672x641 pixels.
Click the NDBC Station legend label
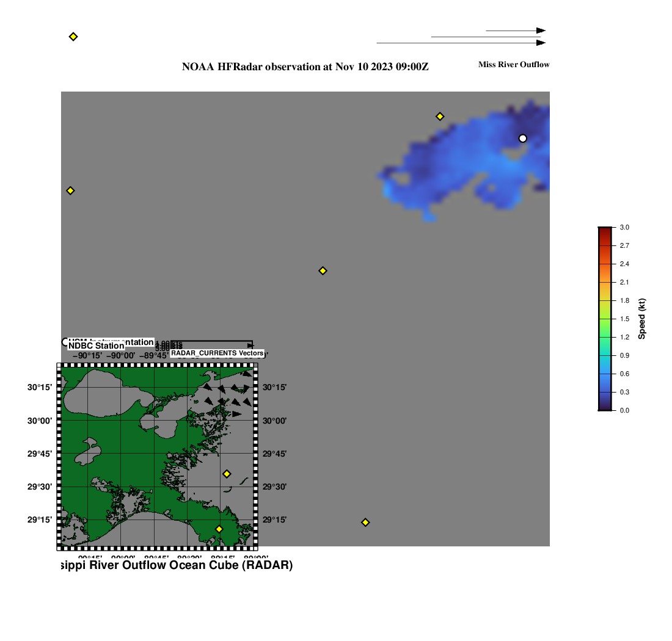pyautogui.click(x=96, y=346)
